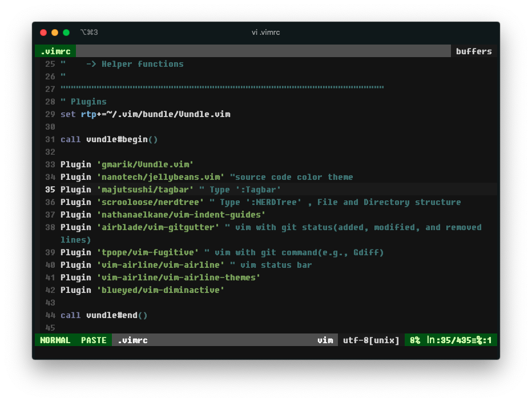The image size is (532, 402).
Task: Click the NORMAL mode indicator
Action: [55, 340]
